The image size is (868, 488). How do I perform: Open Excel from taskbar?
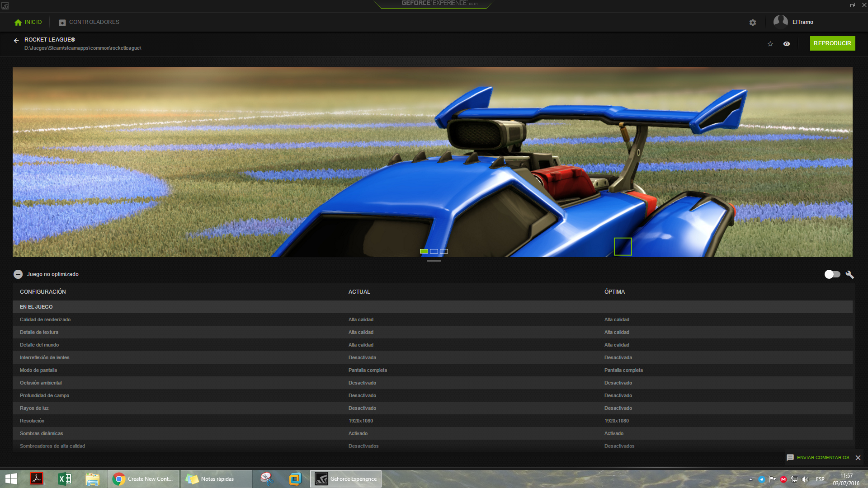[x=65, y=479]
